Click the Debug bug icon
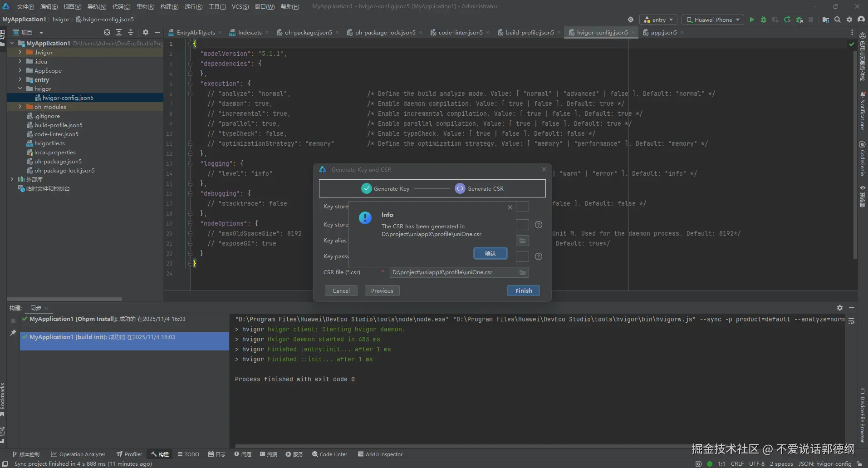The width and height of the screenshot is (868, 468). coord(764,20)
